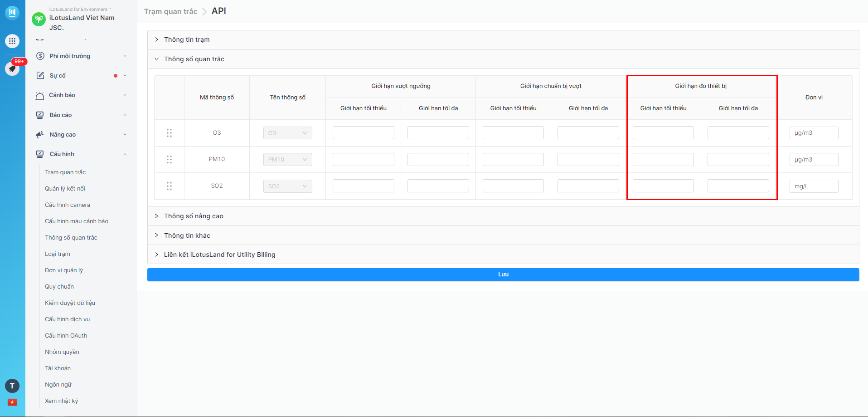
Task: Click the SO2 unit field showing mg/L
Action: click(x=814, y=186)
